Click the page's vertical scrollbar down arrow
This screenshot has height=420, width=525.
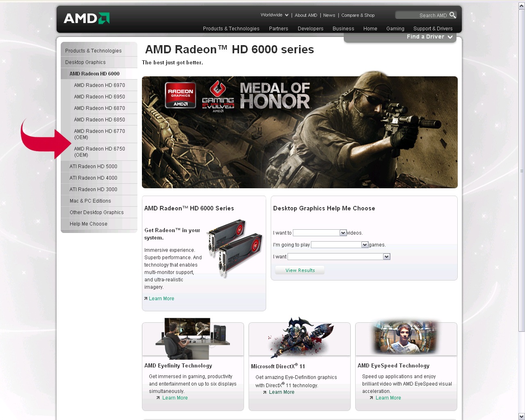click(521, 416)
